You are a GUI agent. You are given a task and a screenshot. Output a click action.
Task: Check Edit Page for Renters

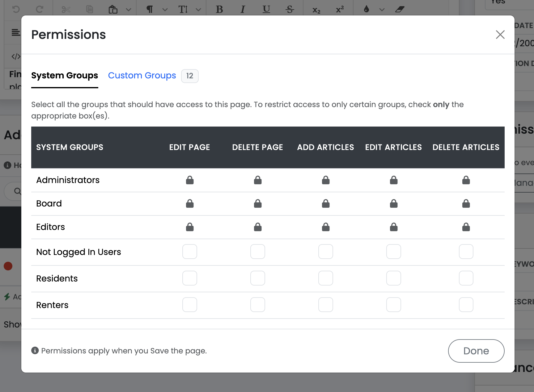tap(190, 305)
